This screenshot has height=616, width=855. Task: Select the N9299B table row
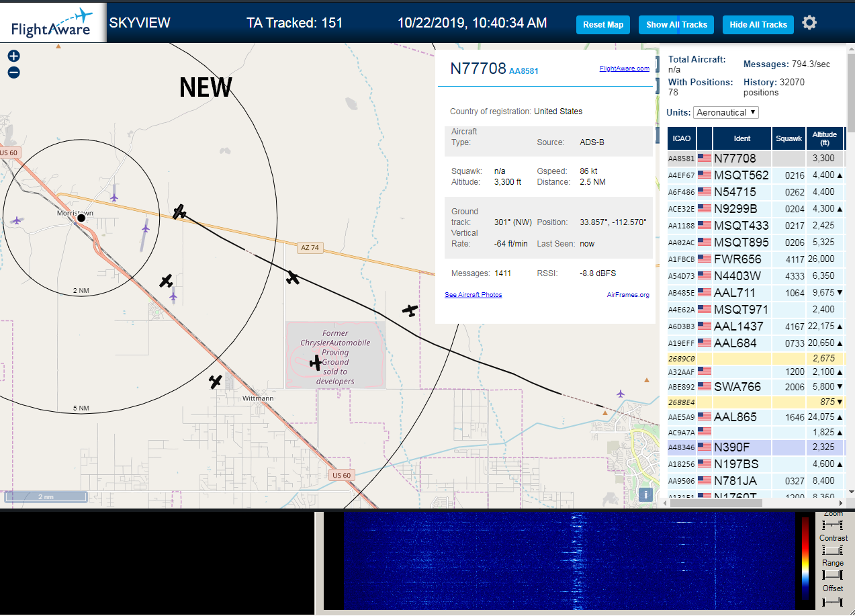click(756, 209)
